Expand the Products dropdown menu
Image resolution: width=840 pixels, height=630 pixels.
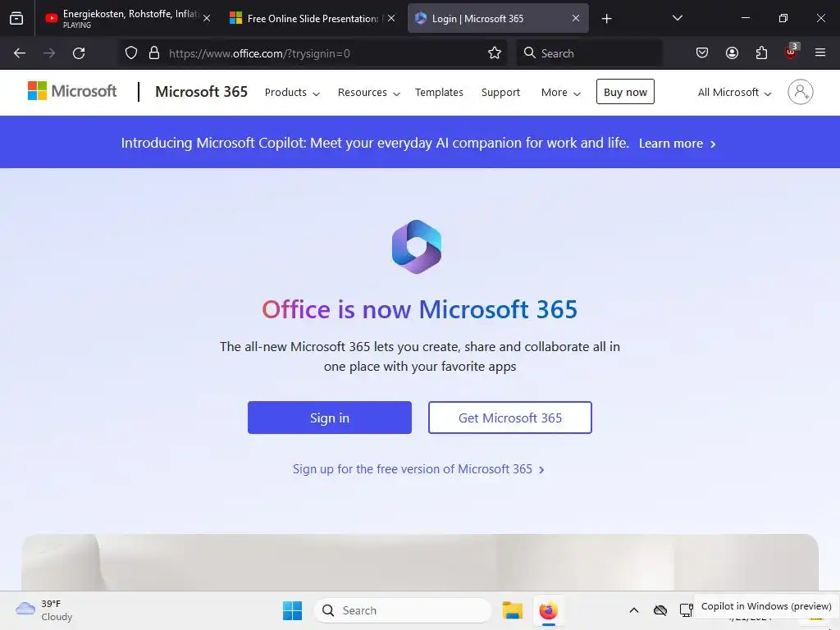[x=292, y=92]
